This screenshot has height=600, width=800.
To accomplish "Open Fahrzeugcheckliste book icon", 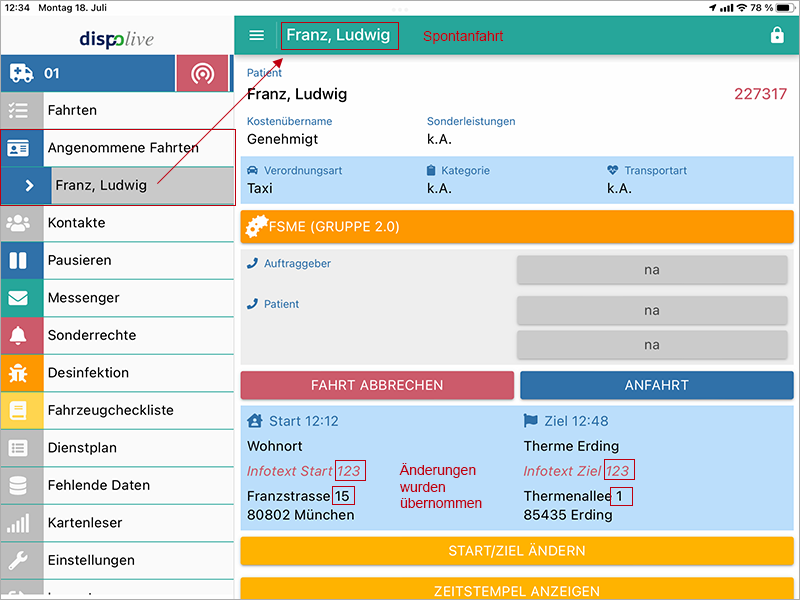I will pos(18,411).
